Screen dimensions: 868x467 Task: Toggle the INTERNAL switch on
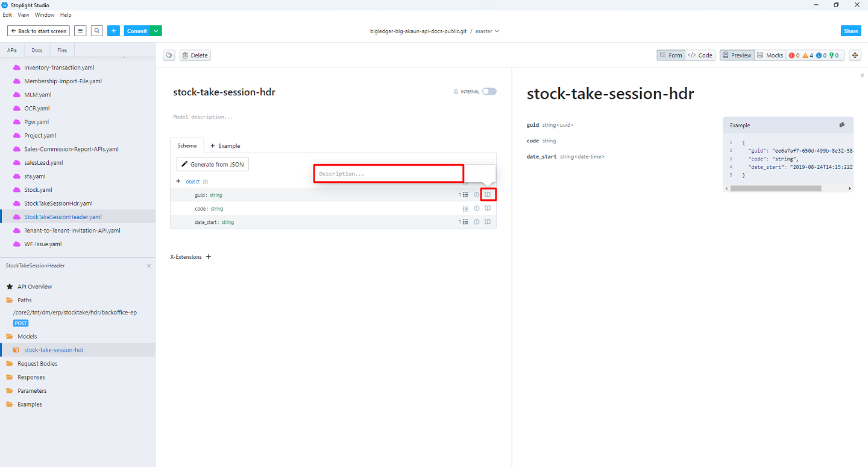(489, 92)
